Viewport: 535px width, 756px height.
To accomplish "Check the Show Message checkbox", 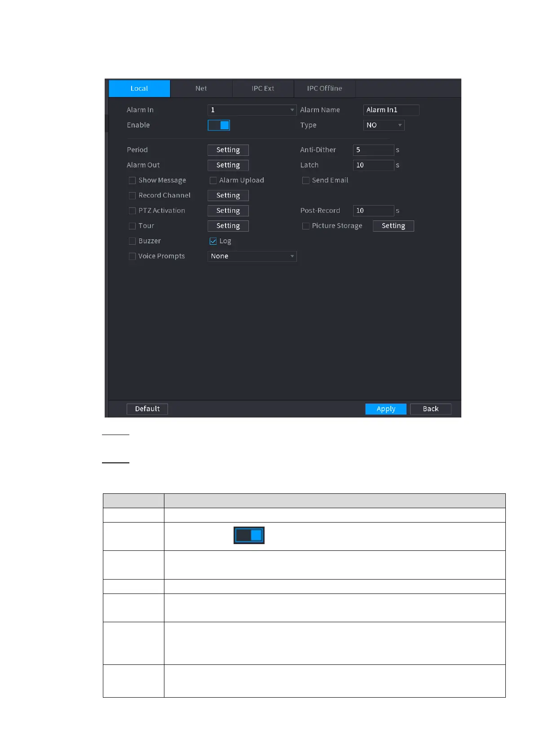I will [132, 180].
